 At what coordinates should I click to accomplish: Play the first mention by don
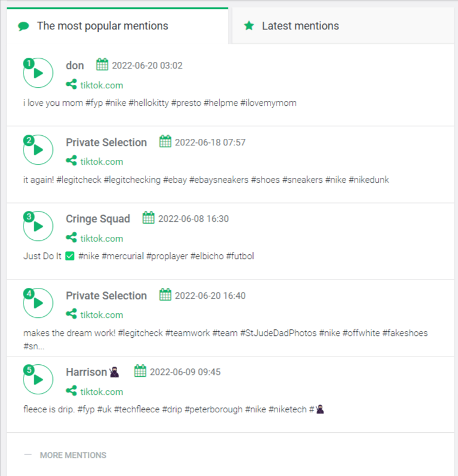[38, 73]
